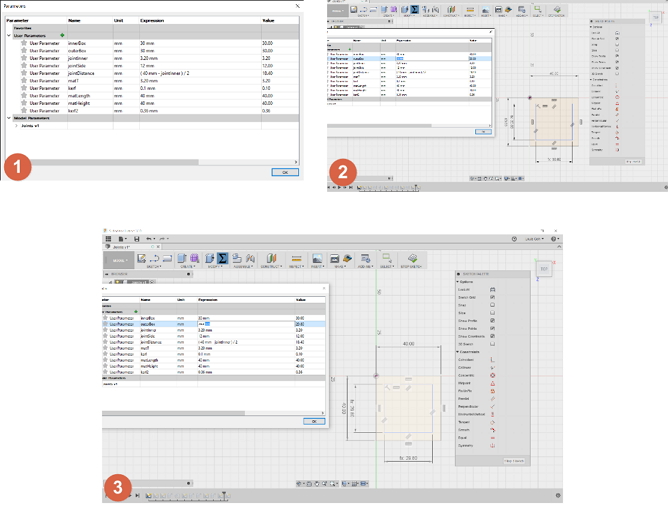Image resolution: width=668 pixels, height=506 pixels.
Task: Open the MODEL workspace dropdown in bottom screenshot
Action: point(119,260)
